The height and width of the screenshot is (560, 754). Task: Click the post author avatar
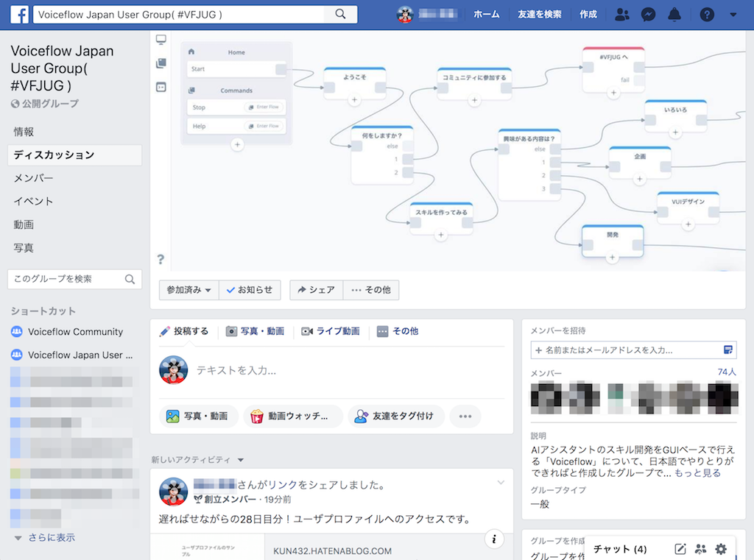(174, 492)
